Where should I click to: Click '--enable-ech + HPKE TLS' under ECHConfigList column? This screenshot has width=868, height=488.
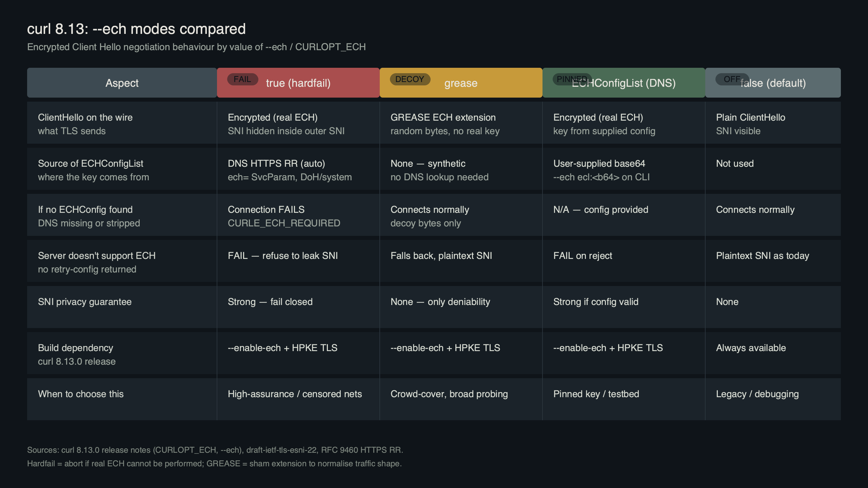coord(608,348)
